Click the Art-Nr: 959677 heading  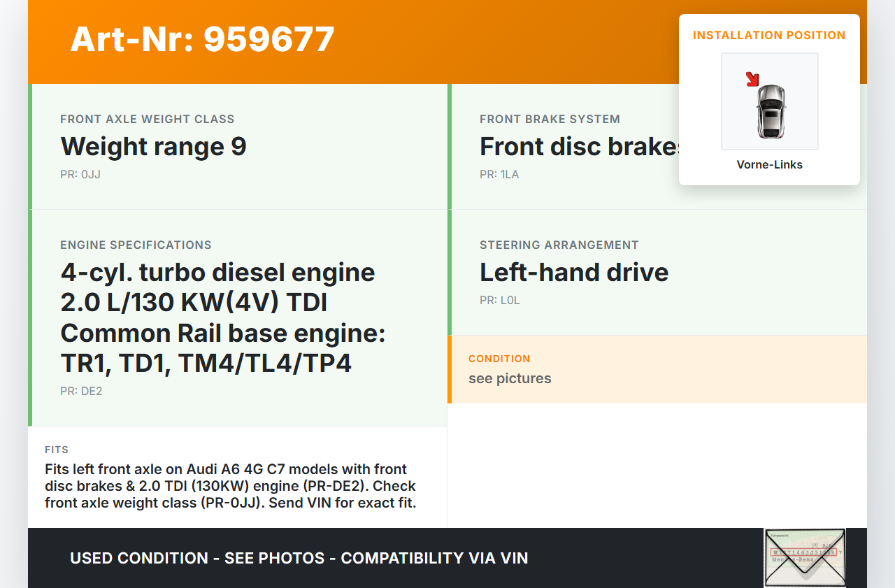[x=202, y=39]
